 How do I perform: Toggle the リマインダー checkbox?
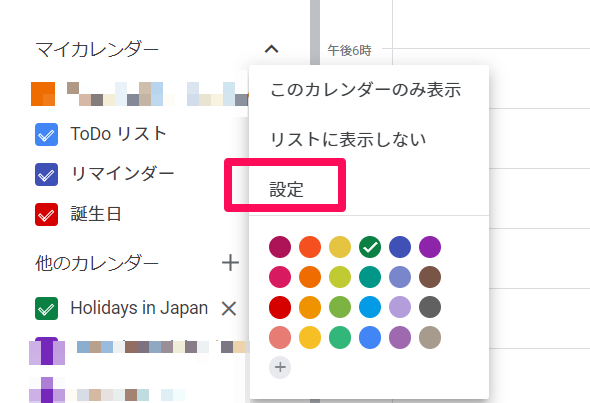(x=46, y=174)
